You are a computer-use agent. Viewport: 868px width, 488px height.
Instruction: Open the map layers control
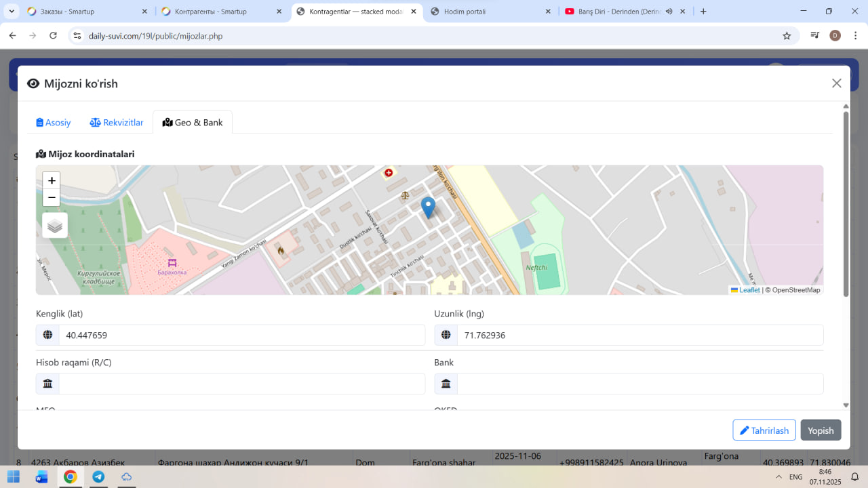pyautogui.click(x=55, y=226)
